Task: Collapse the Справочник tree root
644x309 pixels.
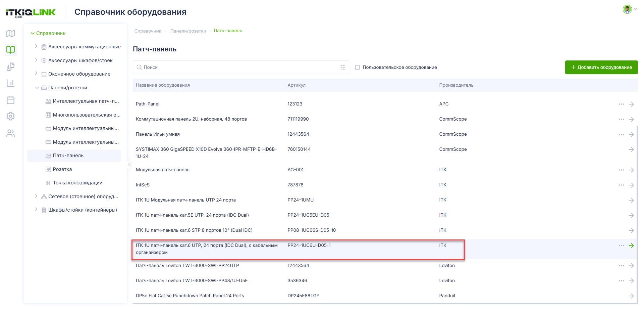Action: click(x=33, y=33)
